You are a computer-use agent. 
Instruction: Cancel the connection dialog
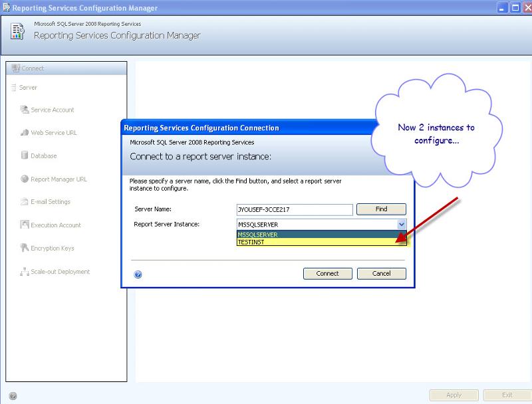381,274
